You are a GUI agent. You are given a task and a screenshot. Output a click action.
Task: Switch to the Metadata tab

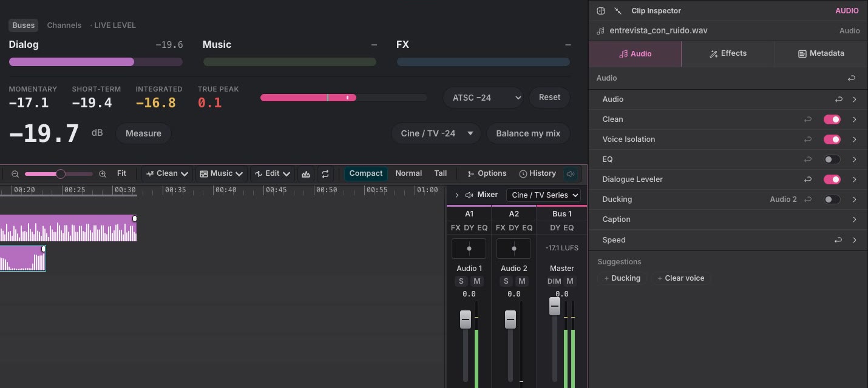point(821,54)
